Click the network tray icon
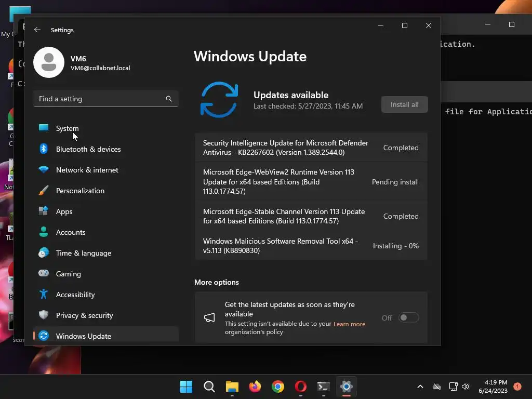This screenshot has width=532, height=399. pos(453,387)
